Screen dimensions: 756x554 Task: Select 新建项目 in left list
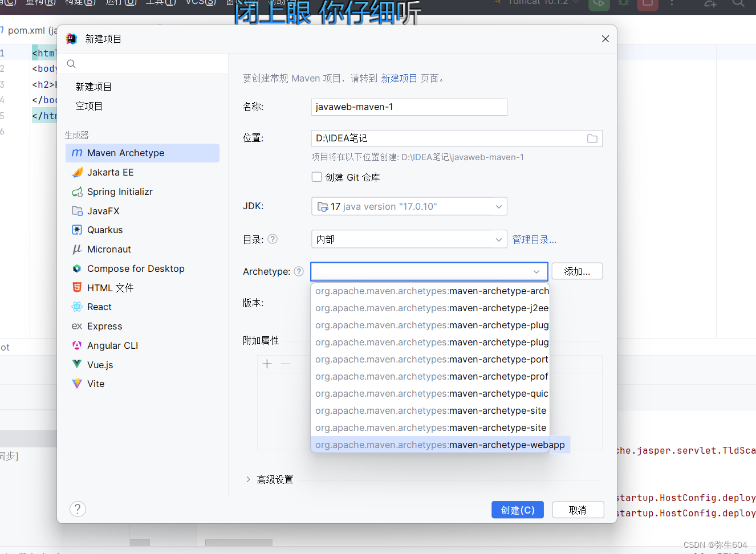(x=94, y=87)
